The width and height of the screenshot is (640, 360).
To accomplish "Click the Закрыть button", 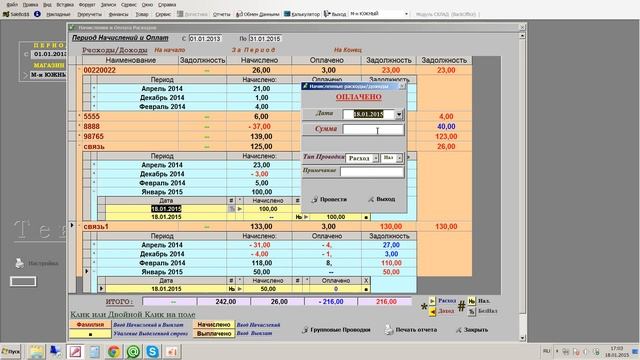I will pos(472,330).
